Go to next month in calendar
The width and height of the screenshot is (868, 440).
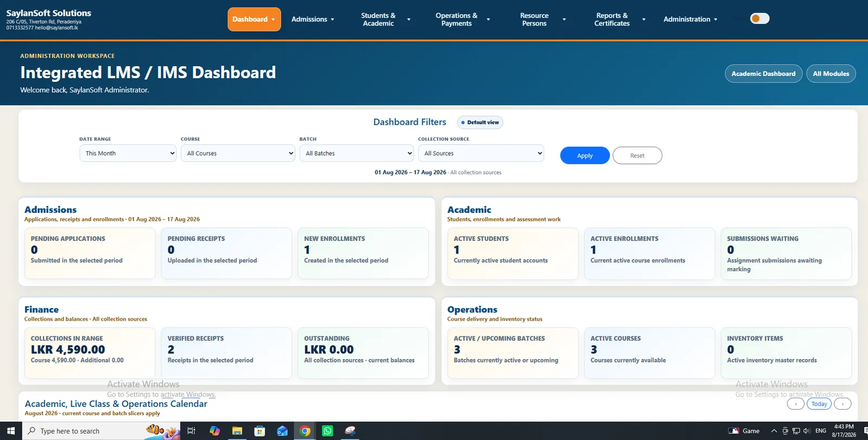pos(843,404)
